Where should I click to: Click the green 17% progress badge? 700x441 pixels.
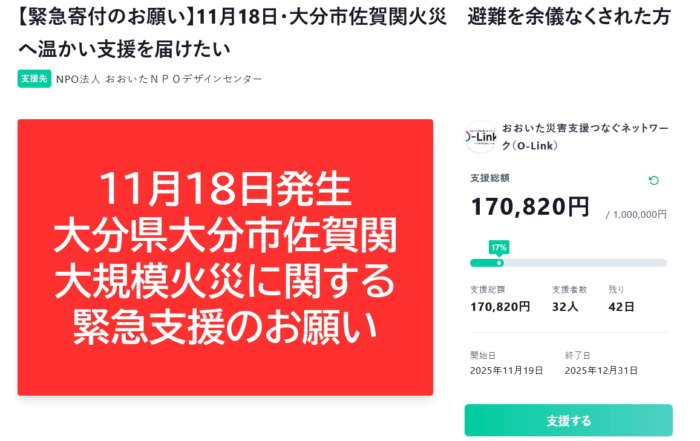pyautogui.click(x=498, y=246)
